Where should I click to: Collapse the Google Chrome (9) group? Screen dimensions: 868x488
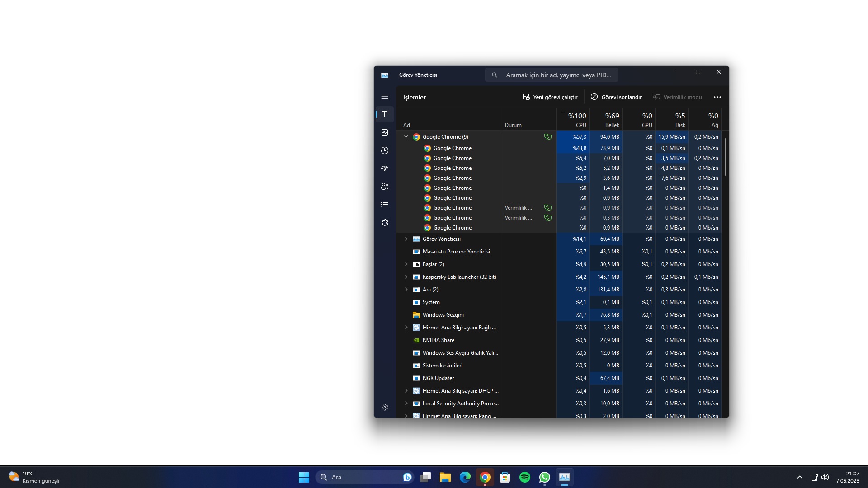click(406, 136)
